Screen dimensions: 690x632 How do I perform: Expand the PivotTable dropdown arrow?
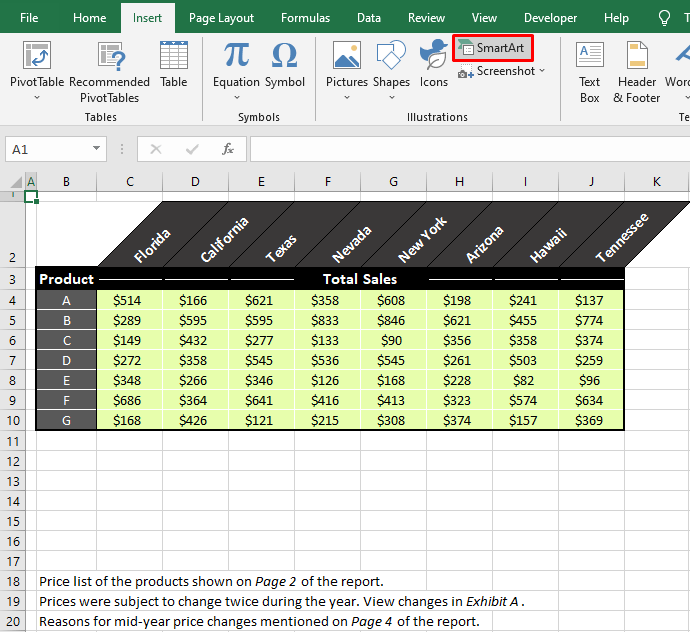pyautogui.click(x=37, y=98)
